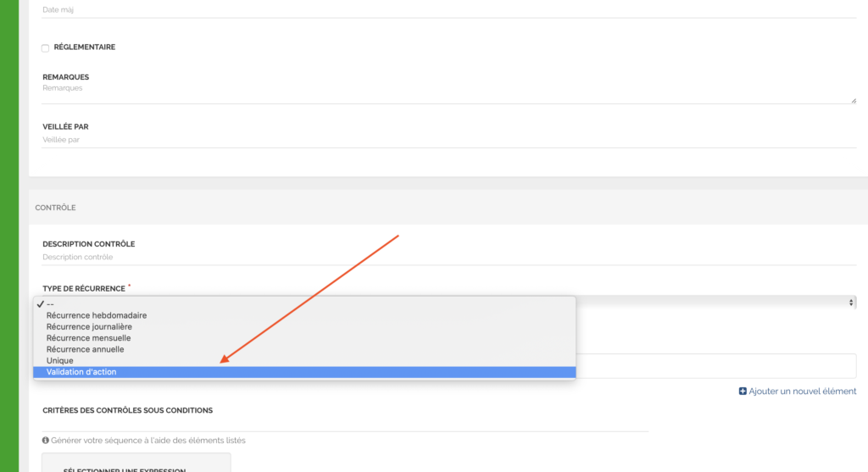Click the Type de récurrence dropdown arrows
The height and width of the screenshot is (472, 868).
(850, 303)
